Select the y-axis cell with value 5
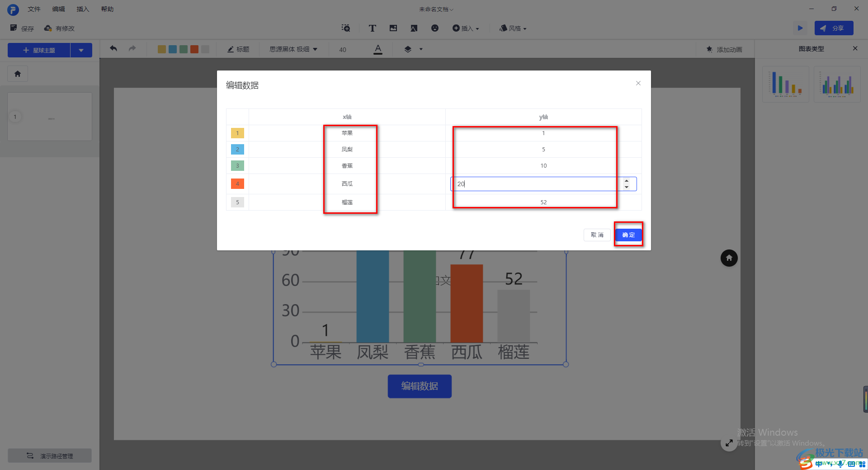 pos(543,150)
